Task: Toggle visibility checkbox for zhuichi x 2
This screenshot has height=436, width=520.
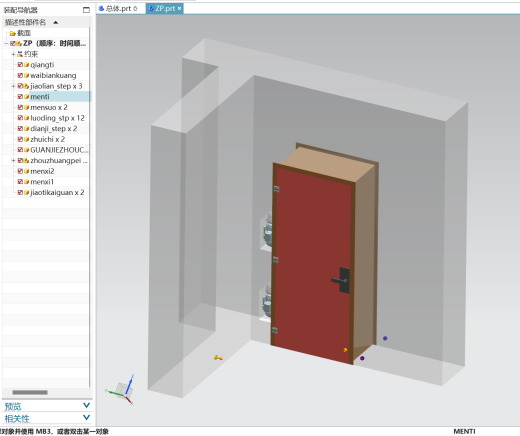Action: [x=20, y=139]
